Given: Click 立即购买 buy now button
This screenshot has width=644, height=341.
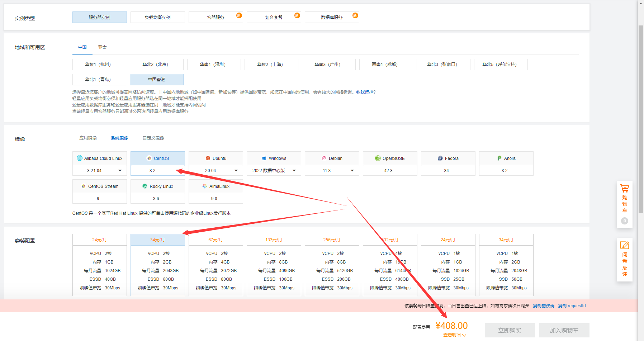Looking at the screenshot, I should pyautogui.click(x=510, y=330).
